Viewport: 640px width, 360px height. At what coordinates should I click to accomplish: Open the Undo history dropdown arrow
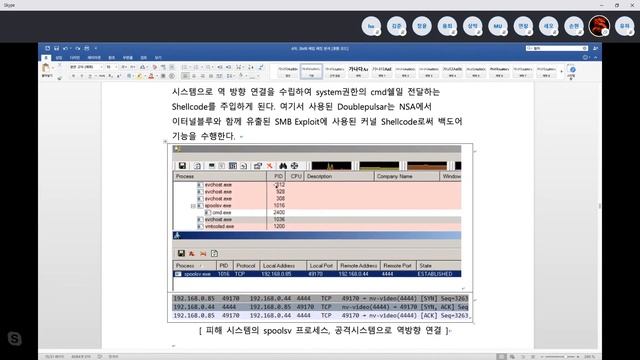(x=70, y=48)
